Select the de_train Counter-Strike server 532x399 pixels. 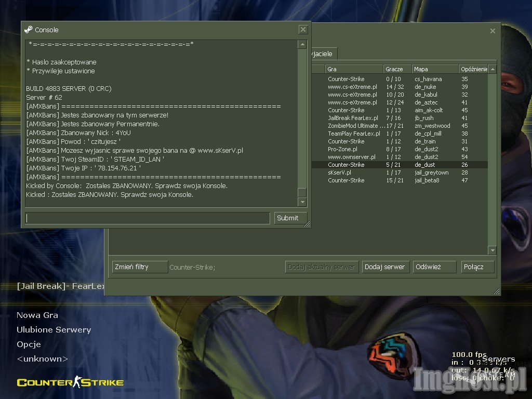[400, 141]
